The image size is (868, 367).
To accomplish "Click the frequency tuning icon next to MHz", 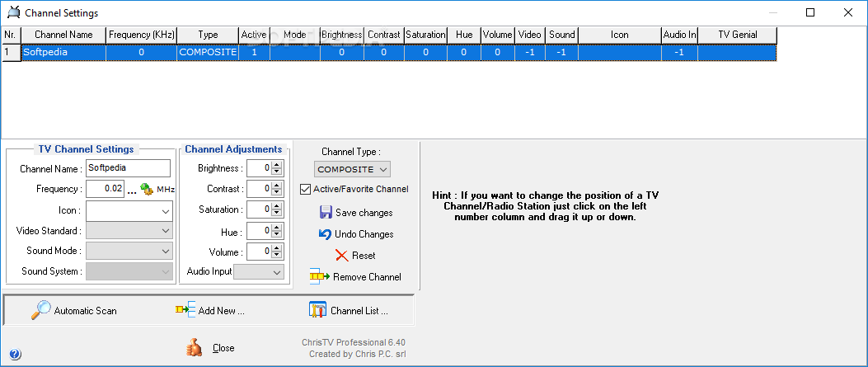I will coord(147,189).
